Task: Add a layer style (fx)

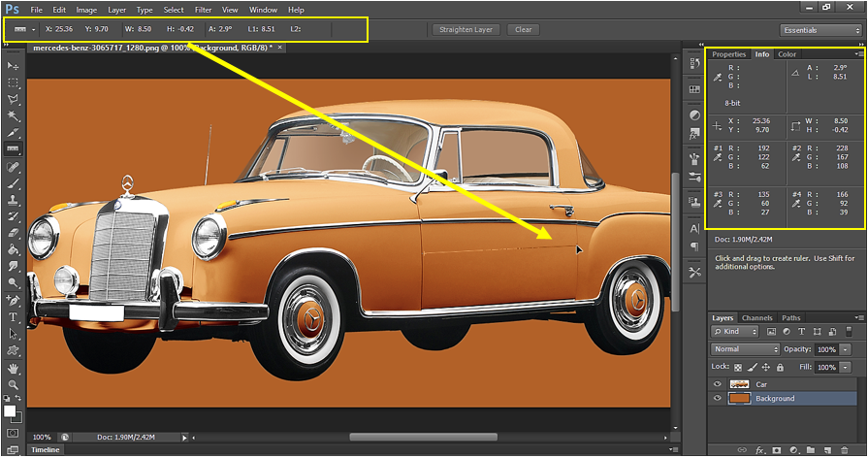Action: [x=760, y=450]
